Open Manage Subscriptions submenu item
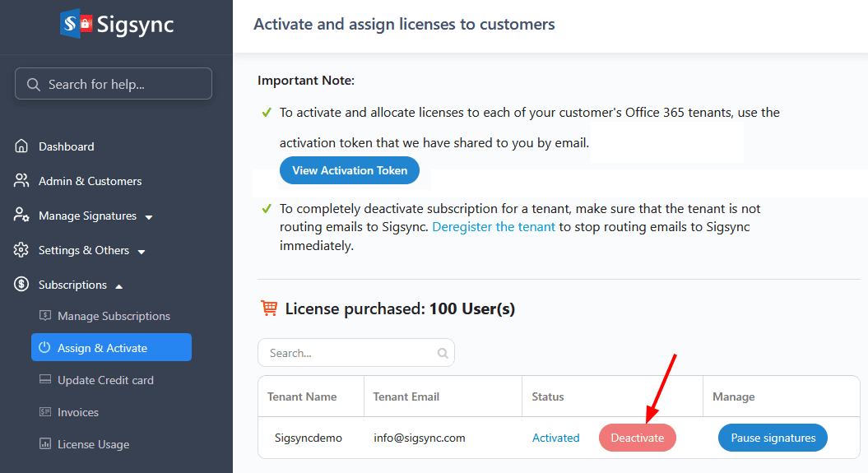Image resolution: width=868 pixels, height=473 pixels. pyautogui.click(x=114, y=316)
